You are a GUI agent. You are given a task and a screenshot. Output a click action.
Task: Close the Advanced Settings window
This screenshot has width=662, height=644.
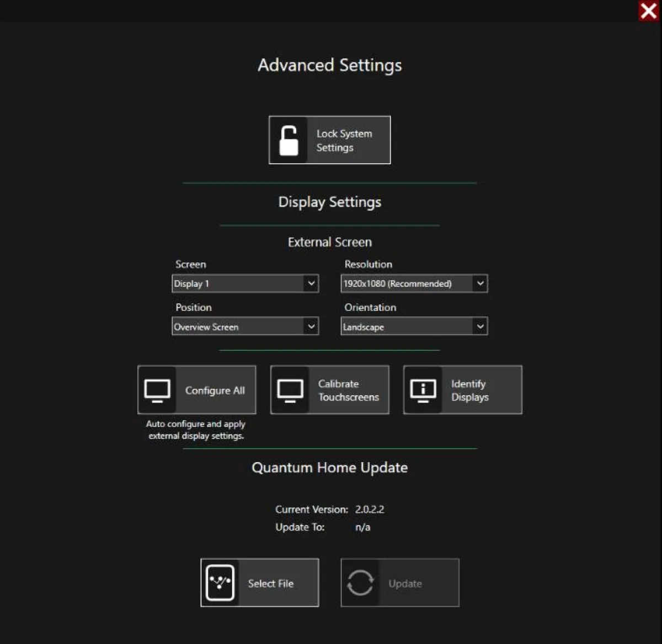click(x=649, y=10)
